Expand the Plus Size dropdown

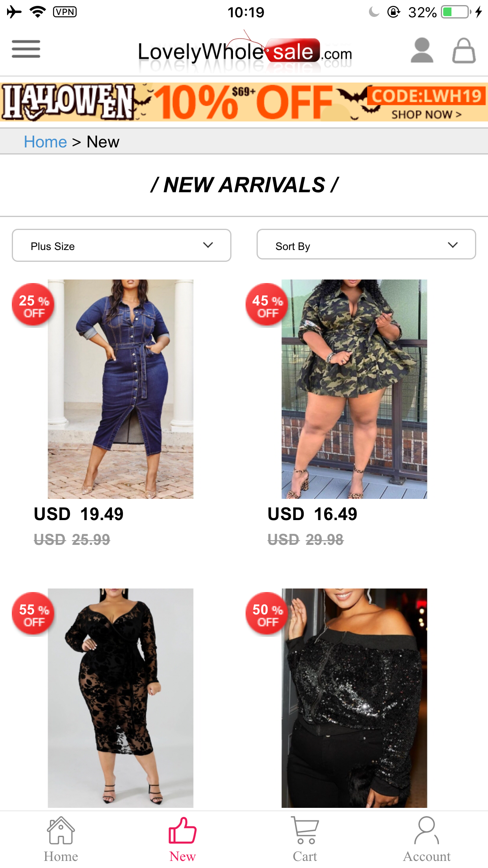(x=121, y=246)
